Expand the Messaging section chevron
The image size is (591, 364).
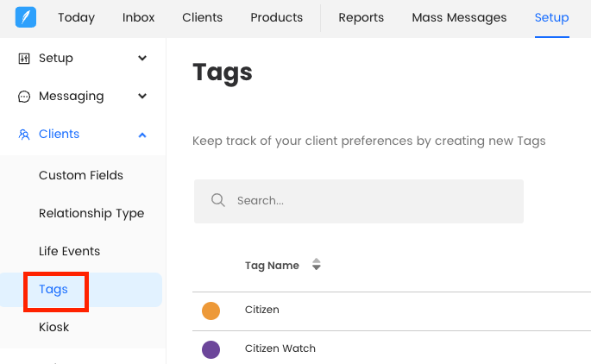(x=142, y=97)
